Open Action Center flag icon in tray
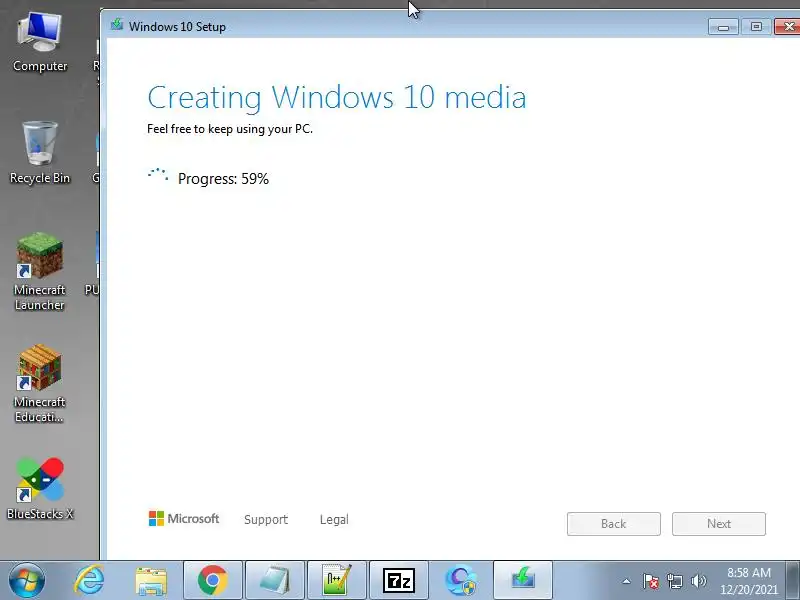The image size is (800, 600). 651,581
